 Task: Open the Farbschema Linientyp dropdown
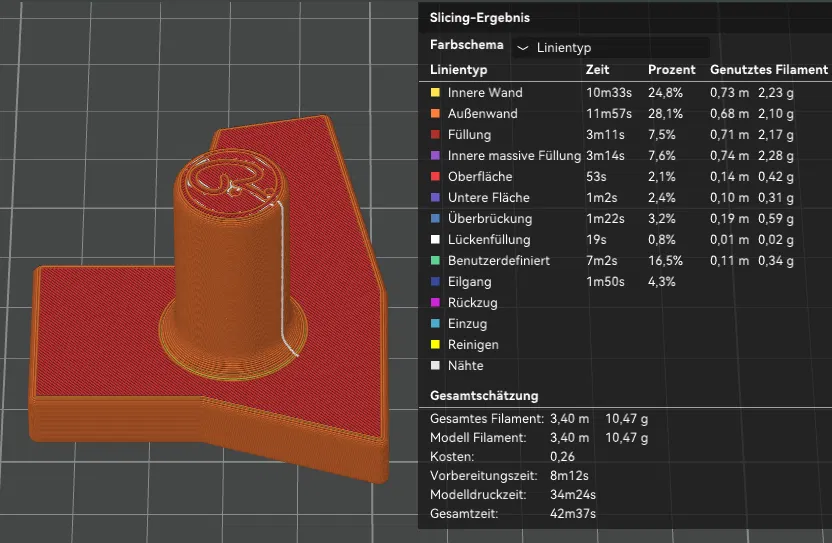(x=610, y=48)
